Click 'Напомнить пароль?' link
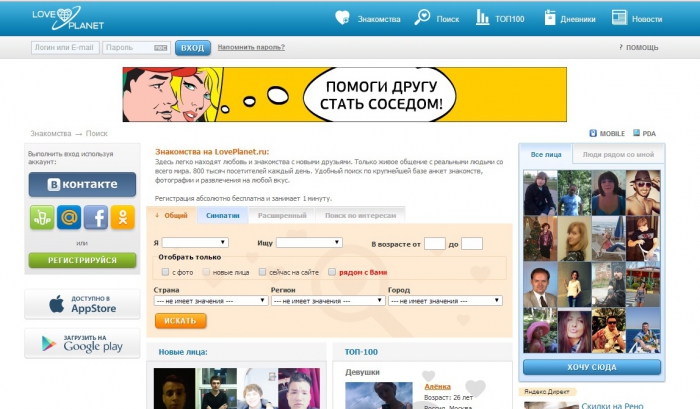This screenshot has height=409, width=700. pyautogui.click(x=251, y=47)
